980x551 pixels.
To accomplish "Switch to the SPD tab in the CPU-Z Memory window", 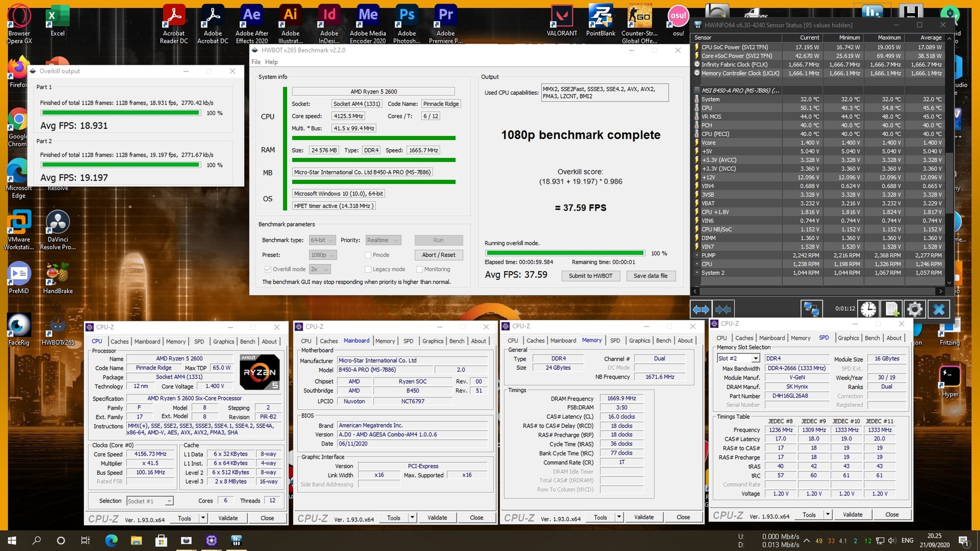I will (x=615, y=341).
